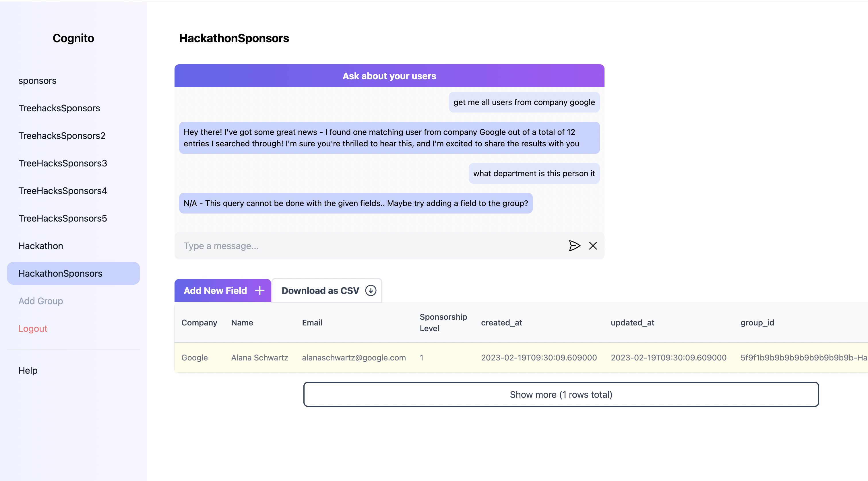Open the Hackathon group
Image resolution: width=868 pixels, height=481 pixels.
tap(41, 246)
